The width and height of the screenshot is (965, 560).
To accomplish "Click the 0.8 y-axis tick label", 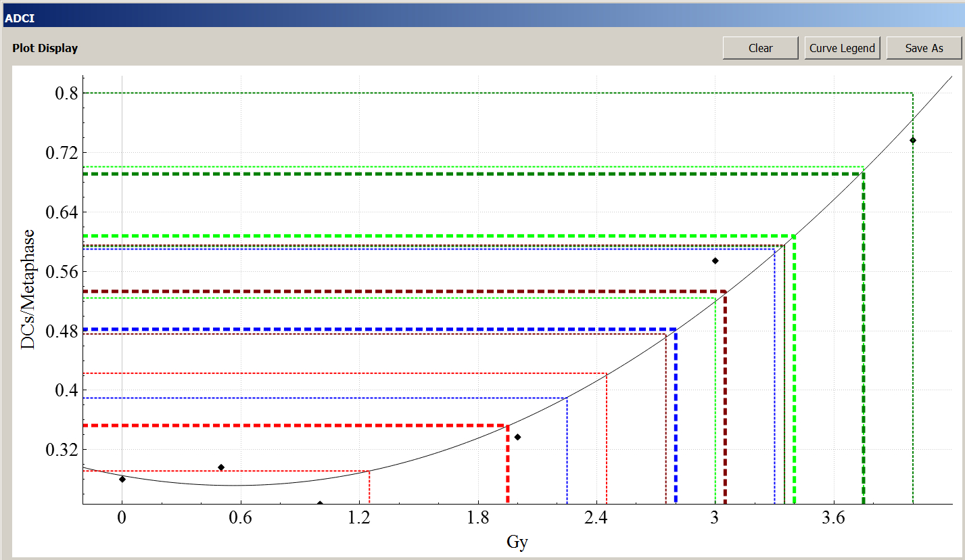I will 66,93.
